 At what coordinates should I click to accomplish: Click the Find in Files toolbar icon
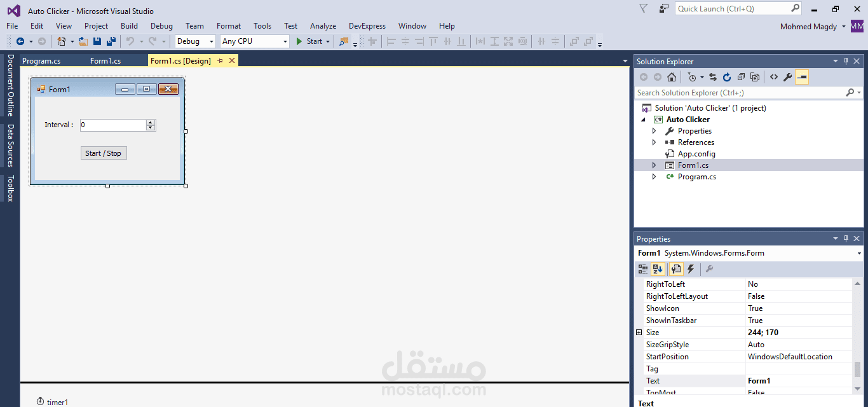point(344,41)
